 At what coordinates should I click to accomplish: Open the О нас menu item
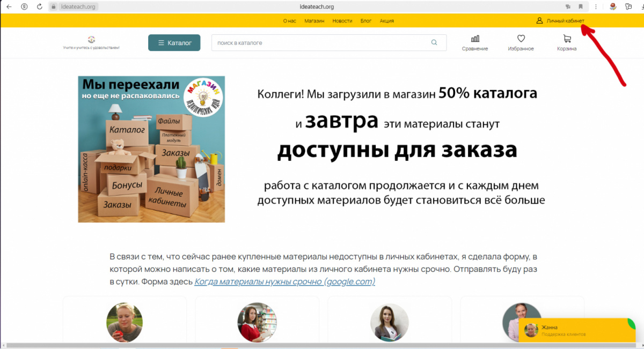click(x=289, y=21)
